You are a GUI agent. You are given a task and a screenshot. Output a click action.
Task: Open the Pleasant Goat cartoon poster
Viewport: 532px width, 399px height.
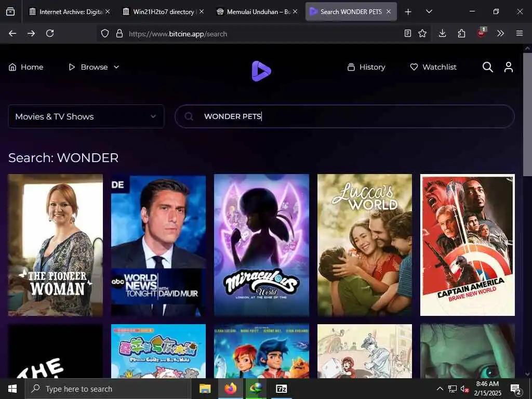[158, 351]
